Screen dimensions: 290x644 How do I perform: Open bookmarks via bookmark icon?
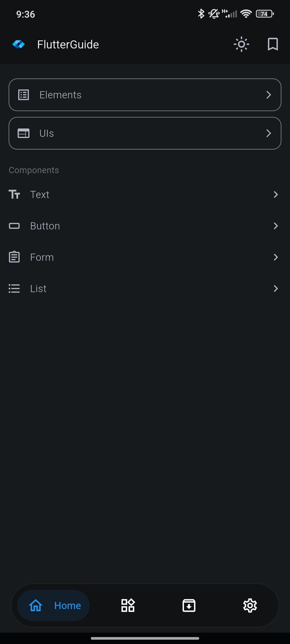coord(273,44)
